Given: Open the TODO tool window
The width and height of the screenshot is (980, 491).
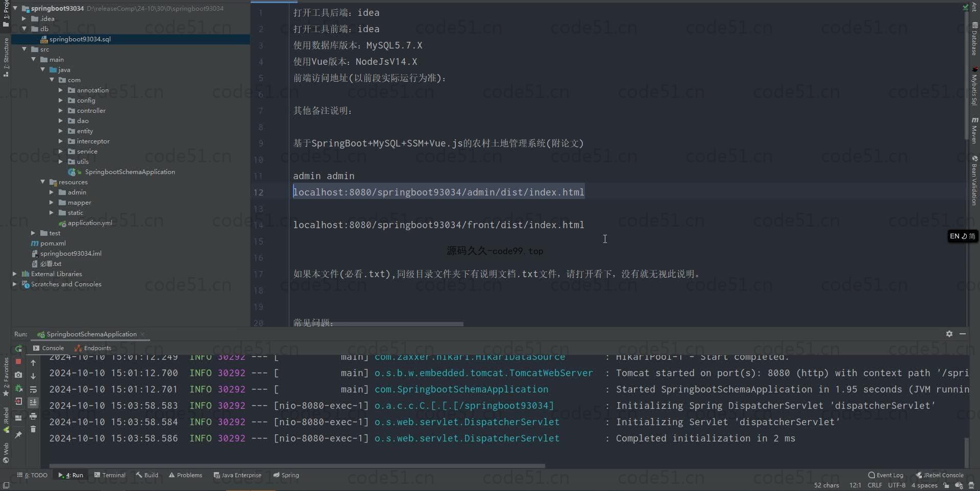Looking at the screenshot, I should (x=32, y=475).
